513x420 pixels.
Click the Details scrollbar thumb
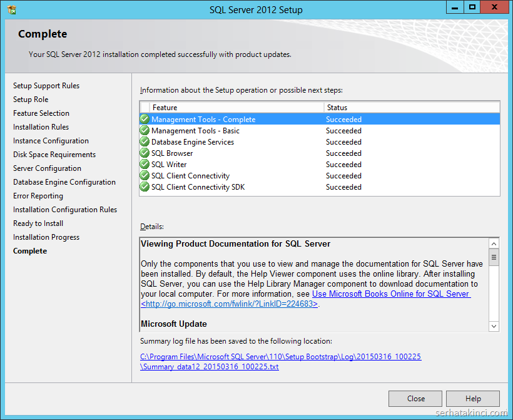(x=494, y=257)
